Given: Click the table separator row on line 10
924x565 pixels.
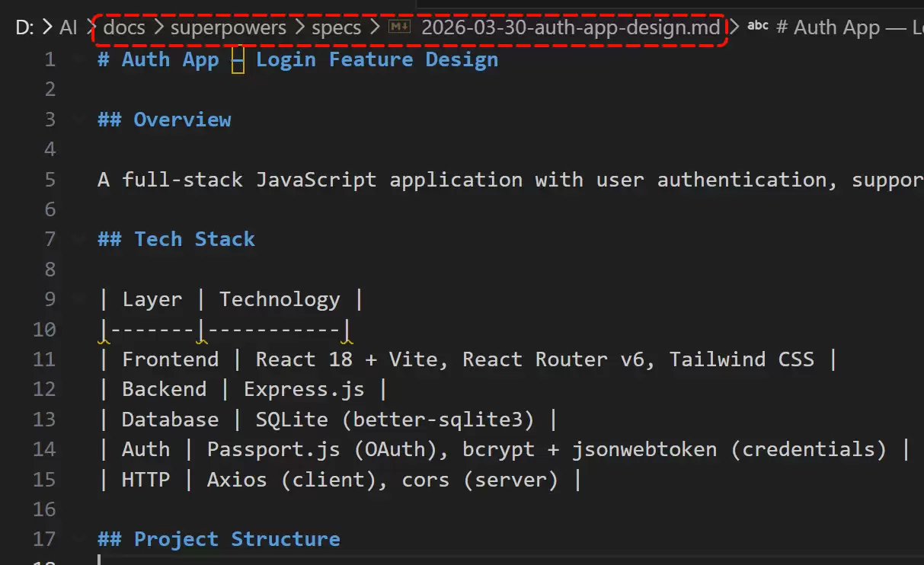Looking at the screenshot, I should tap(225, 330).
